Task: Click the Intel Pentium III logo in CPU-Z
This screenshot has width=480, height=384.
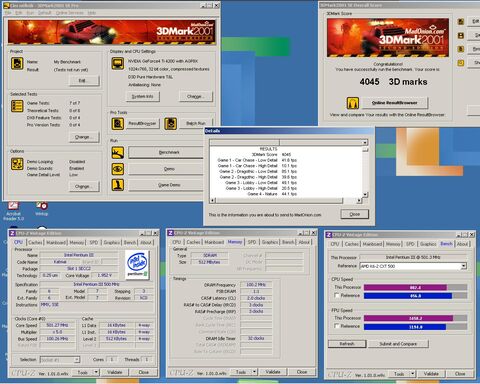Action: point(137,265)
